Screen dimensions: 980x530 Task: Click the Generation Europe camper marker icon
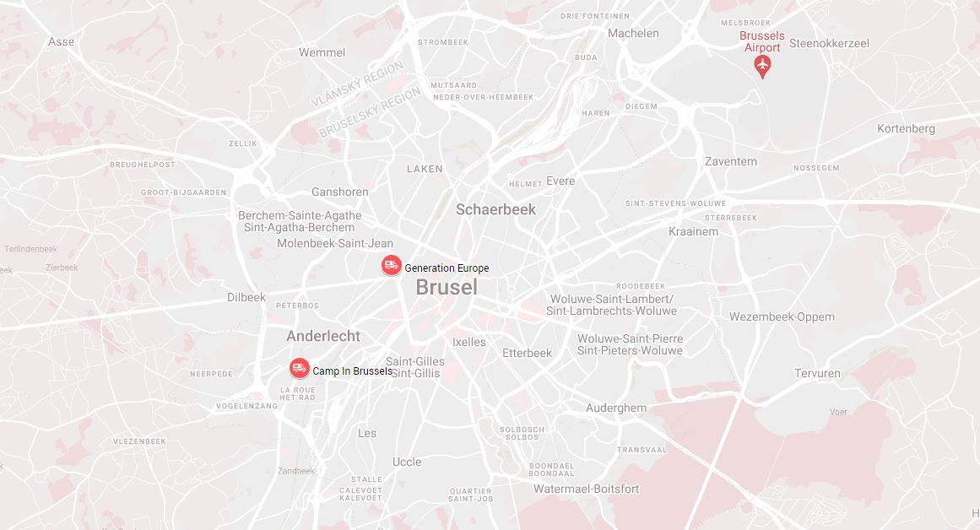[x=392, y=266]
